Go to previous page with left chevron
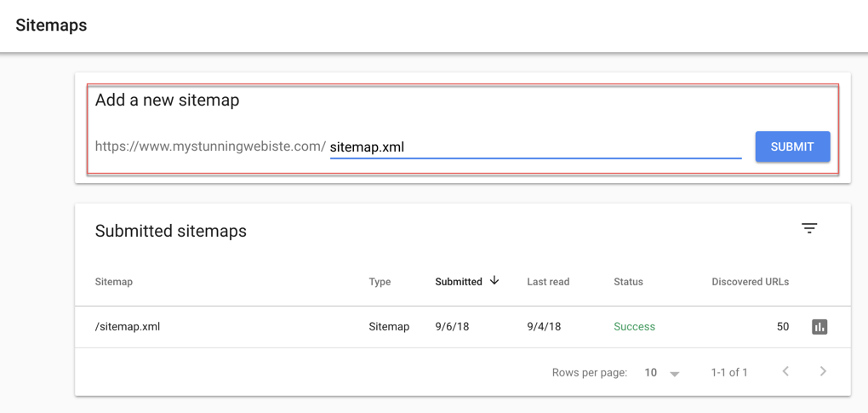Image resolution: width=868 pixels, height=413 pixels. pyautogui.click(x=785, y=371)
